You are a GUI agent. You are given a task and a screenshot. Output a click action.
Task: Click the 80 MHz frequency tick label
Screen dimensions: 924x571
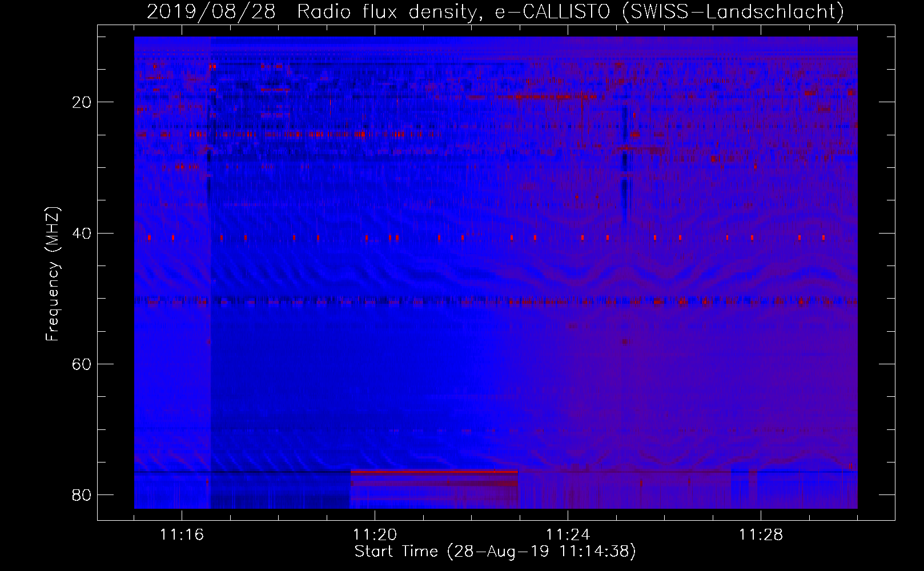click(x=82, y=494)
